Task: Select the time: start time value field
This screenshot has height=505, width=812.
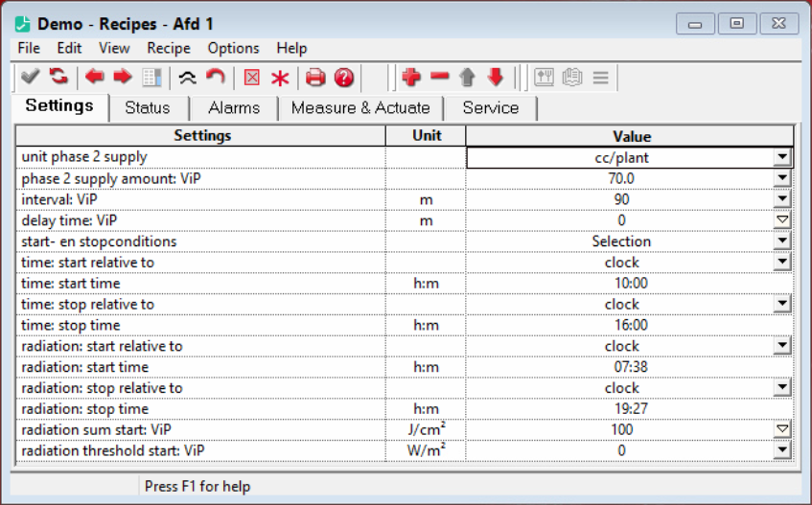Action: pos(630,284)
